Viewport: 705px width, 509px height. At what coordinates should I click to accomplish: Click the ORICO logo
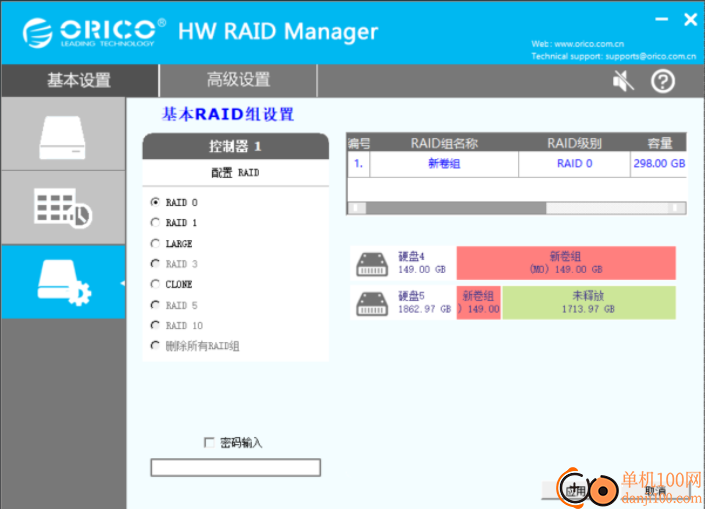click(x=94, y=32)
